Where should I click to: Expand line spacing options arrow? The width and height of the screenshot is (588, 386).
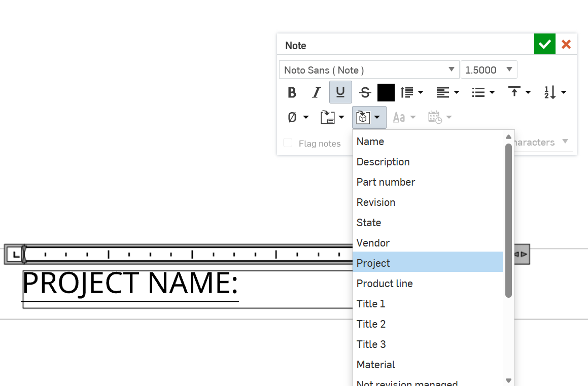click(x=421, y=92)
